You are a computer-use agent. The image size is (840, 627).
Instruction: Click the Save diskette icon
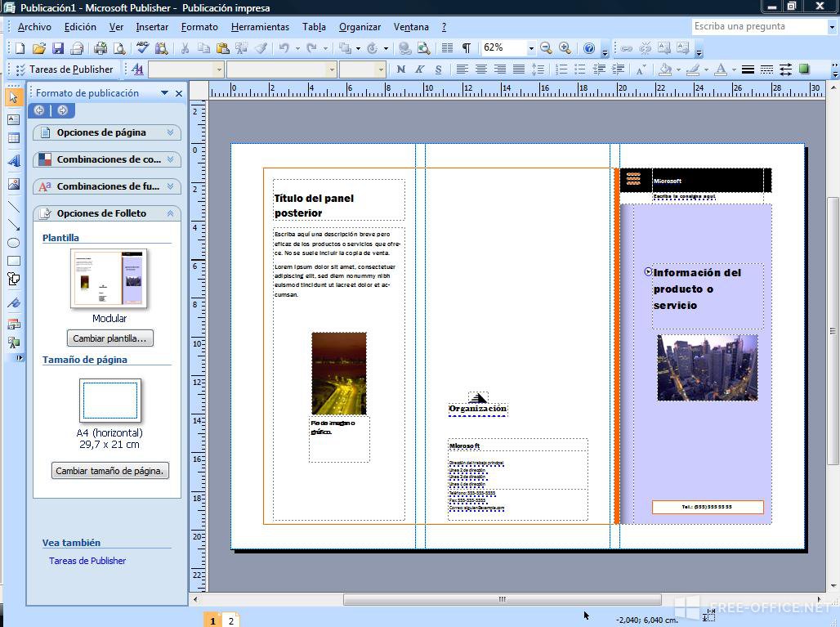(58, 48)
